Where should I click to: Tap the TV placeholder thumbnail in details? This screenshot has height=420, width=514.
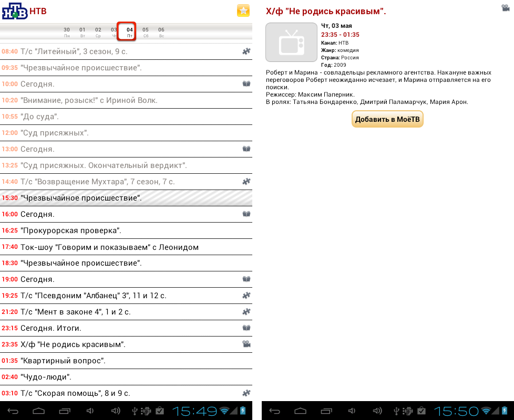point(291,42)
